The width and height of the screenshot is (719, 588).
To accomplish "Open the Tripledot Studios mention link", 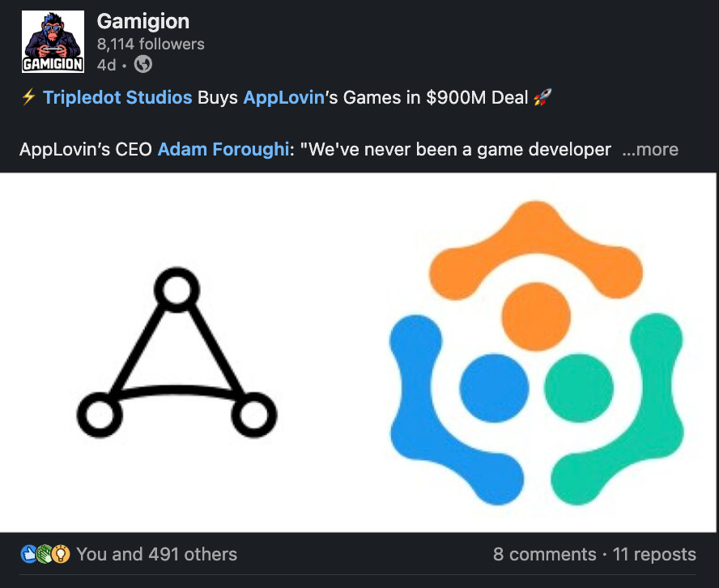I will 117,97.
